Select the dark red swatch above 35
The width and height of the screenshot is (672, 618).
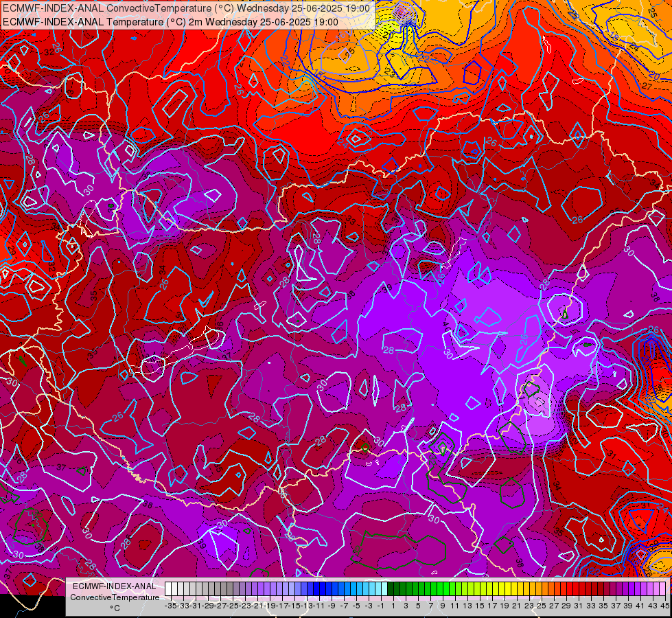pyautogui.click(x=601, y=588)
